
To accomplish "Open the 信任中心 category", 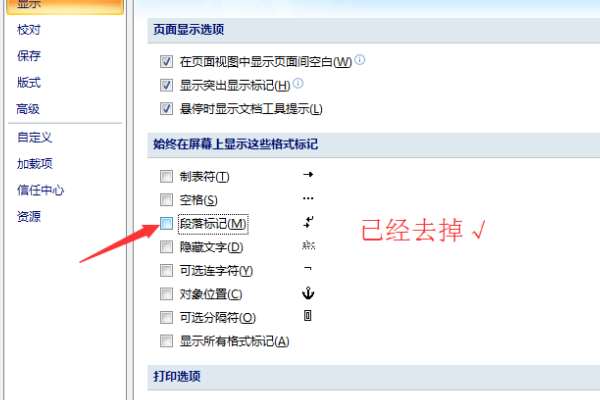I will (40, 190).
